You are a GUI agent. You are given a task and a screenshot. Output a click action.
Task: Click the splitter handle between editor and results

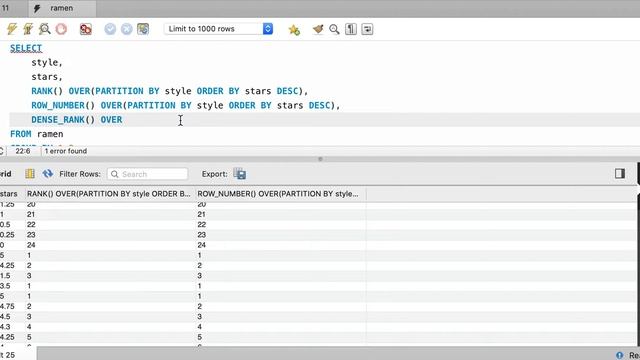point(320,159)
